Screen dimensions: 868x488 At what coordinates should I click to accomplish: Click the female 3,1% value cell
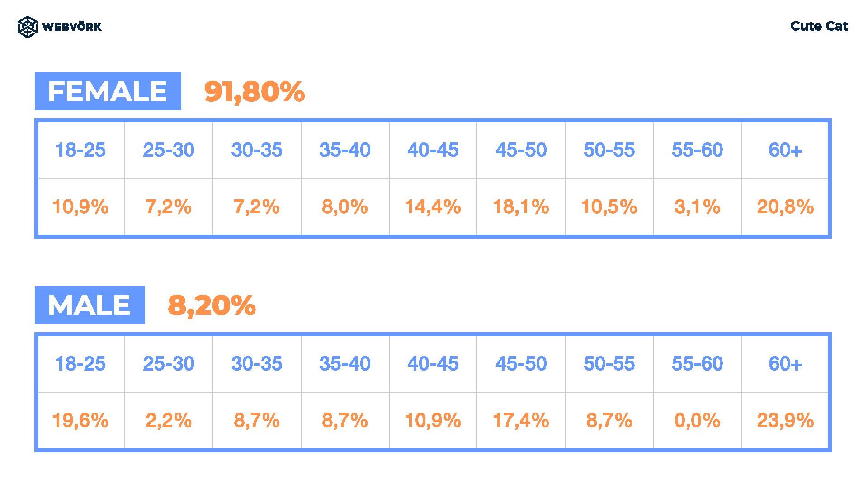pyautogui.click(x=697, y=207)
